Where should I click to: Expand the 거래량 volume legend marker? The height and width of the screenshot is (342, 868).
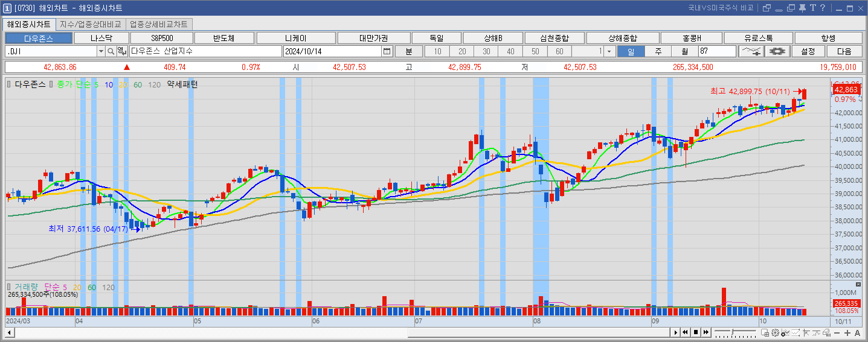[x=8, y=287]
